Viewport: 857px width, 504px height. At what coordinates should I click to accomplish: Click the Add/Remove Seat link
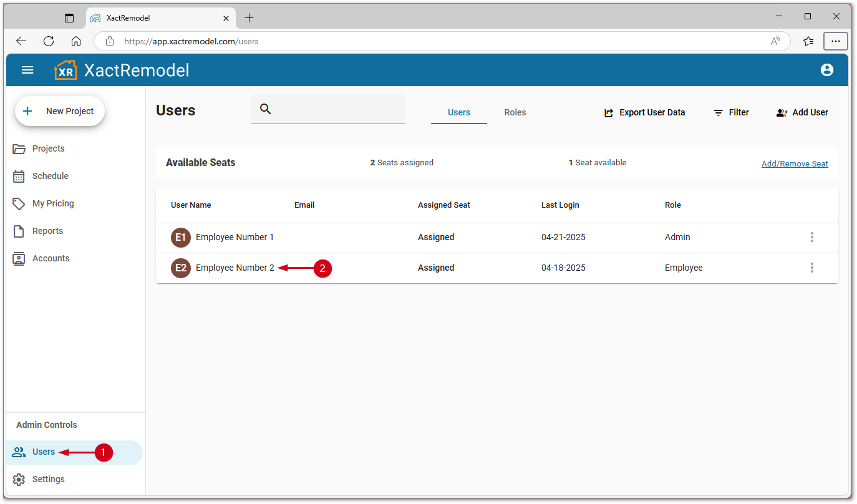click(794, 163)
